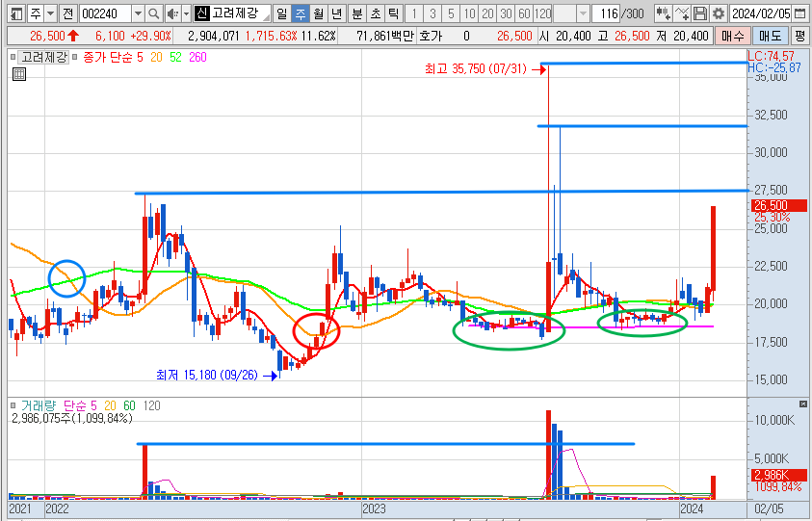Select interval preset 5

point(451,13)
